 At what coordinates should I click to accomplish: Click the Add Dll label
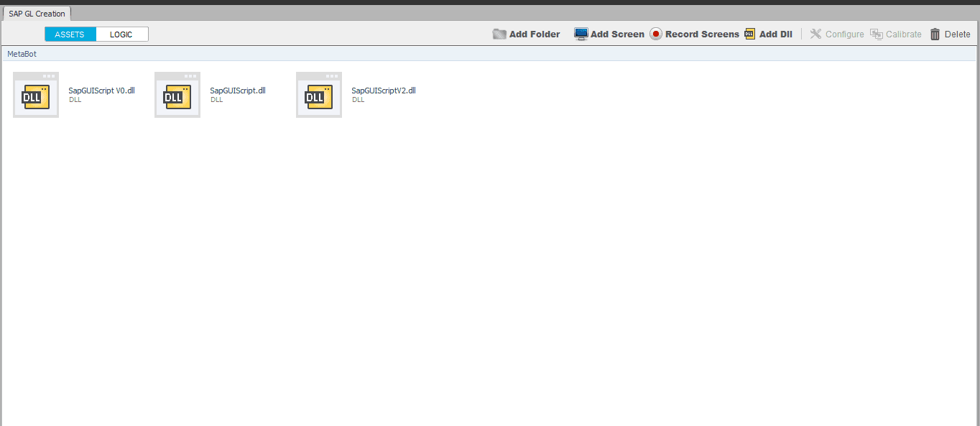[x=776, y=34]
